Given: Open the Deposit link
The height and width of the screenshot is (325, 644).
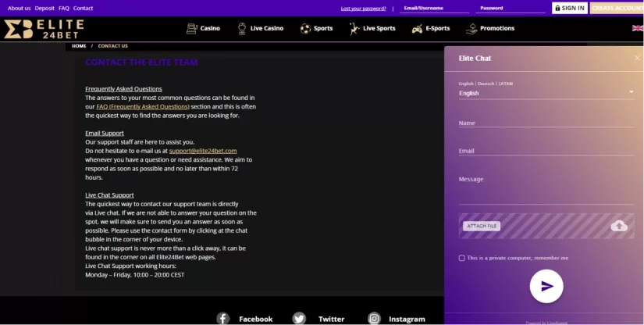Looking at the screenshot, I should point(44,9).
